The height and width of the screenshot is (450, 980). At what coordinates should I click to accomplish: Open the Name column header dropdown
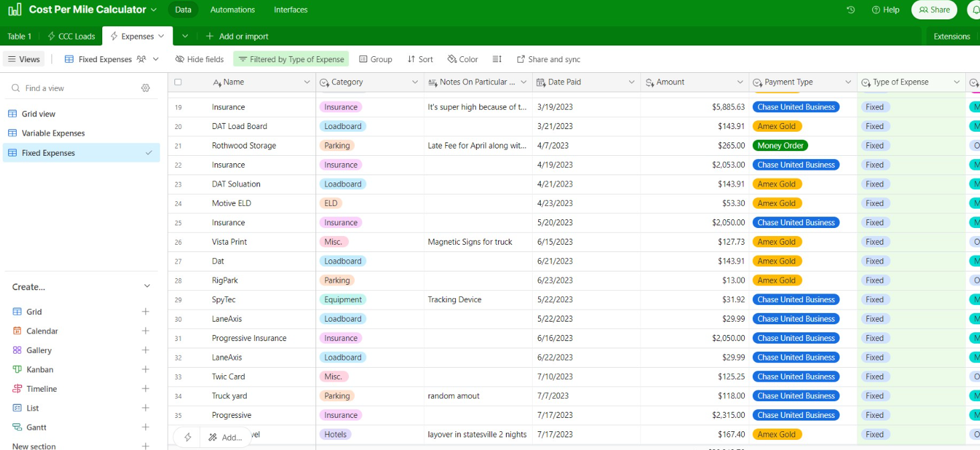(307, 82)
